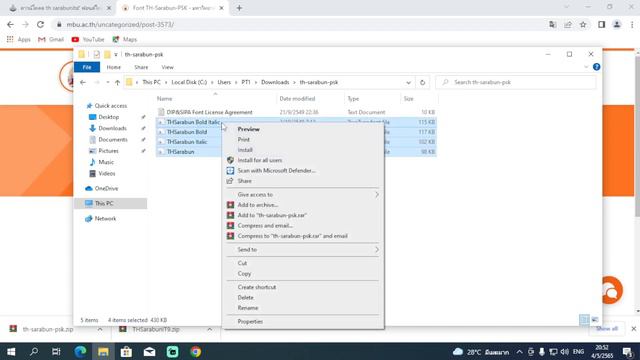This screenshot has height=360, width=640.
Task: Open the File tab in Explorer
Action: [87, 67]
